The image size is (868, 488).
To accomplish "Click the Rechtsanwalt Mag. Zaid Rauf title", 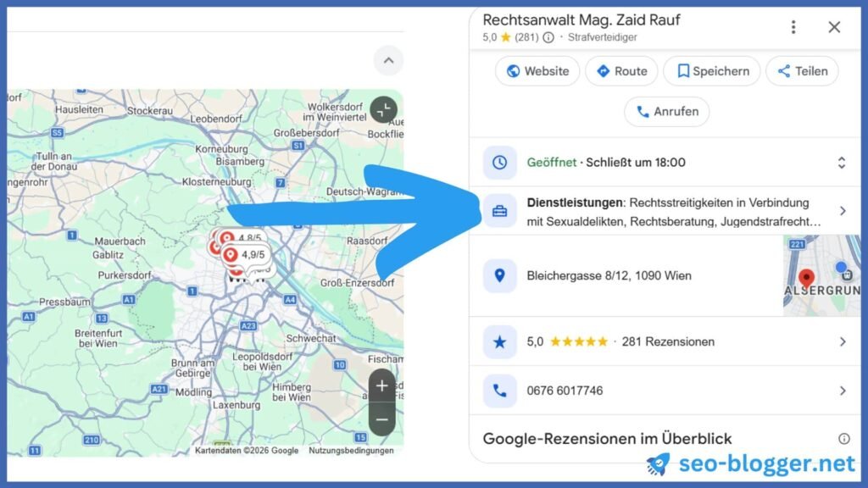I will tap(581, 20).
